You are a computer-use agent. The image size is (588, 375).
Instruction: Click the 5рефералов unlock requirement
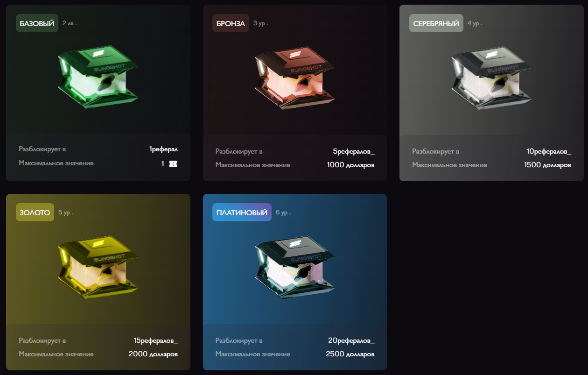[x=354, y=151]
